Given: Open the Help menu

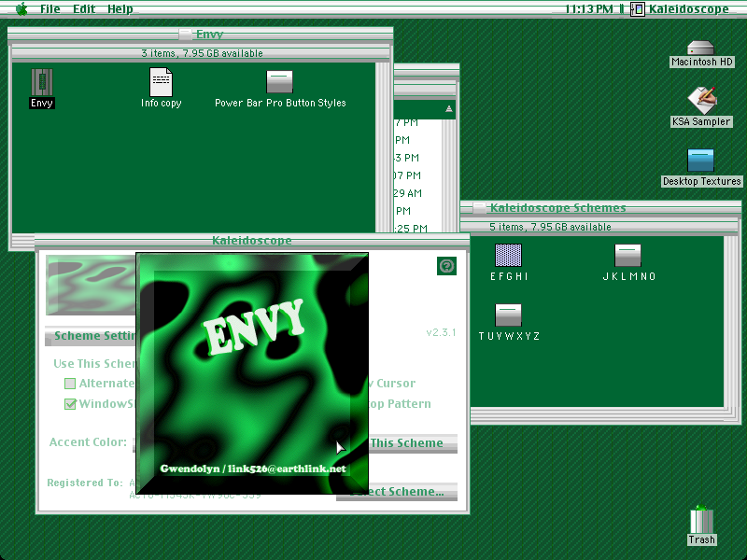Looking at the screenshot, I should coord(120,8).
